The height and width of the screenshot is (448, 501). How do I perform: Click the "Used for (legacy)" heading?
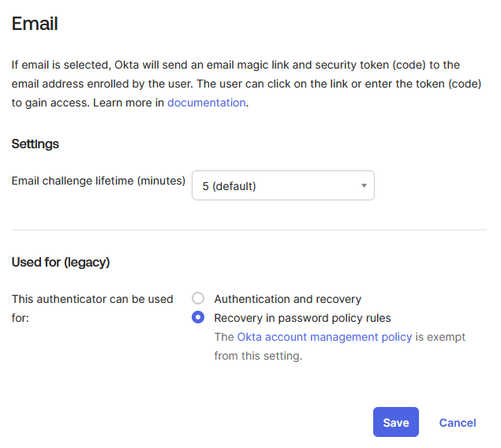(x=61, y=262)
